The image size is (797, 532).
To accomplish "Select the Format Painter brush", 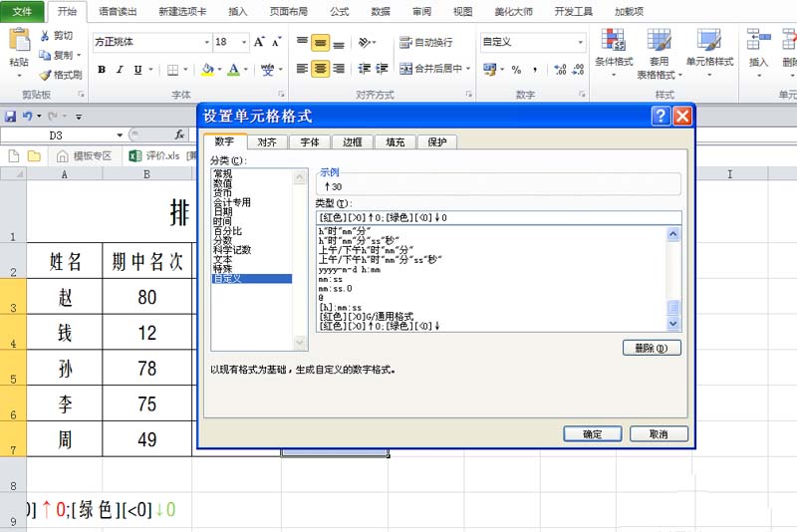I will click(x=45, y=75).
